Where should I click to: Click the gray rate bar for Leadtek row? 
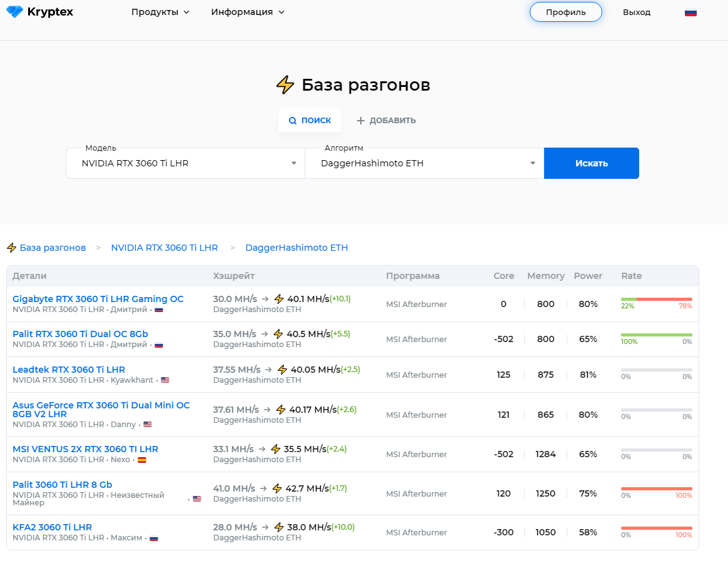click(x=657, y=370)
